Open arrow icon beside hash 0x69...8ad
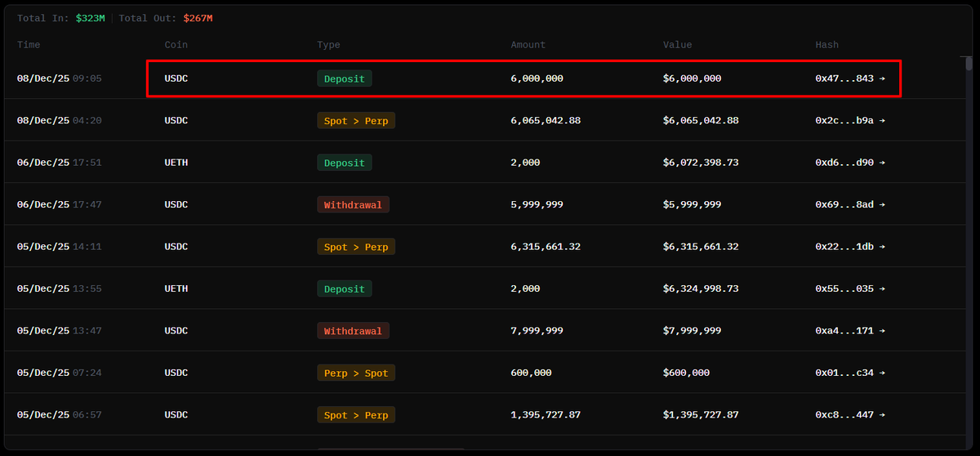This screenshot has height=456, width=980. click(882, 205)
